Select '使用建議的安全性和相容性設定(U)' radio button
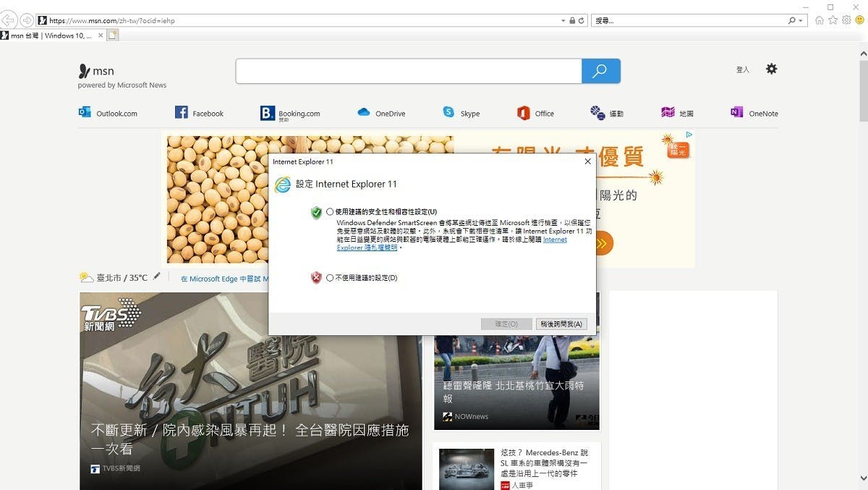The height and width of the screenshot is (490, 868). point(330,212)
